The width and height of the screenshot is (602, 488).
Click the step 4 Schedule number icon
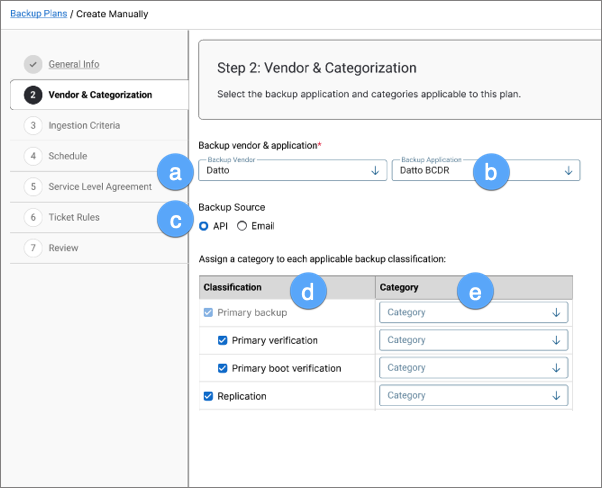[x=33, y=156]
